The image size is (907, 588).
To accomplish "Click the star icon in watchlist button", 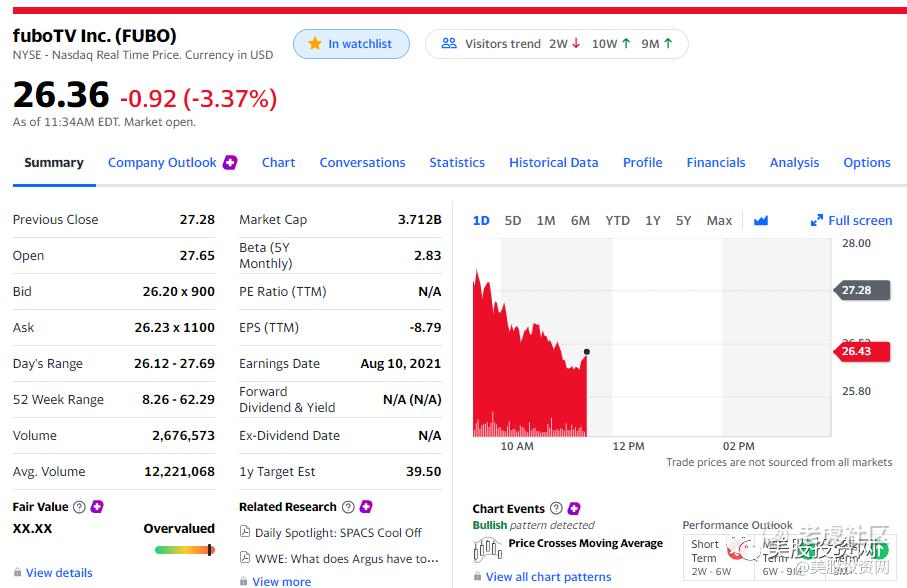I will click(x=315, y=43).
